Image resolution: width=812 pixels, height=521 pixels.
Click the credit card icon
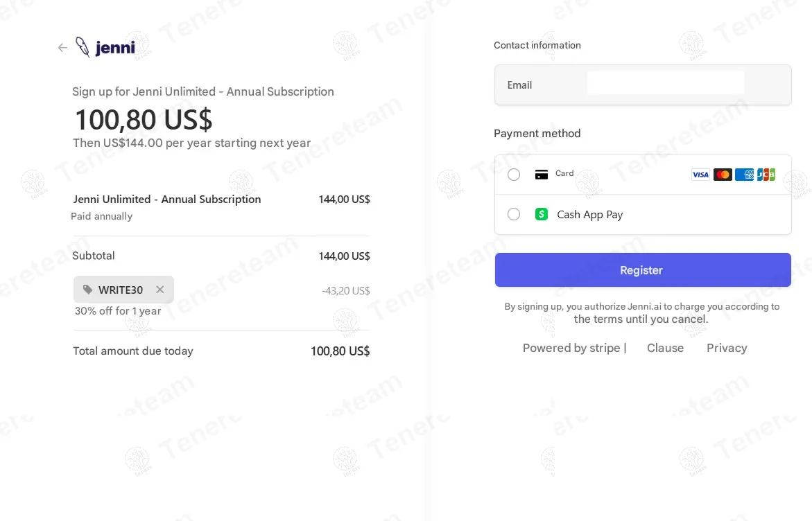tap(542, 175)
